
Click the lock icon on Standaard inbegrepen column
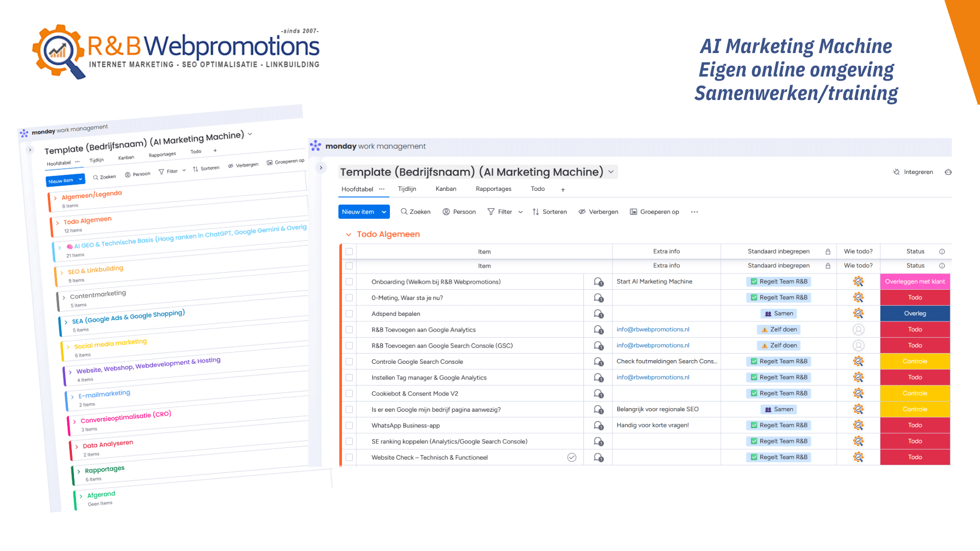[x=828, y=252]
